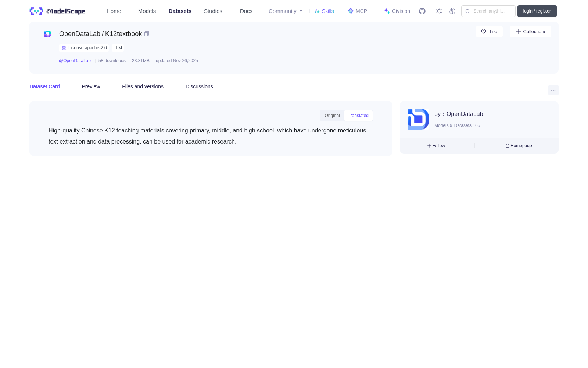Viewport: 588px width, 368px height.
Task: Open the MCP nav item
Action: click(358, 11)
